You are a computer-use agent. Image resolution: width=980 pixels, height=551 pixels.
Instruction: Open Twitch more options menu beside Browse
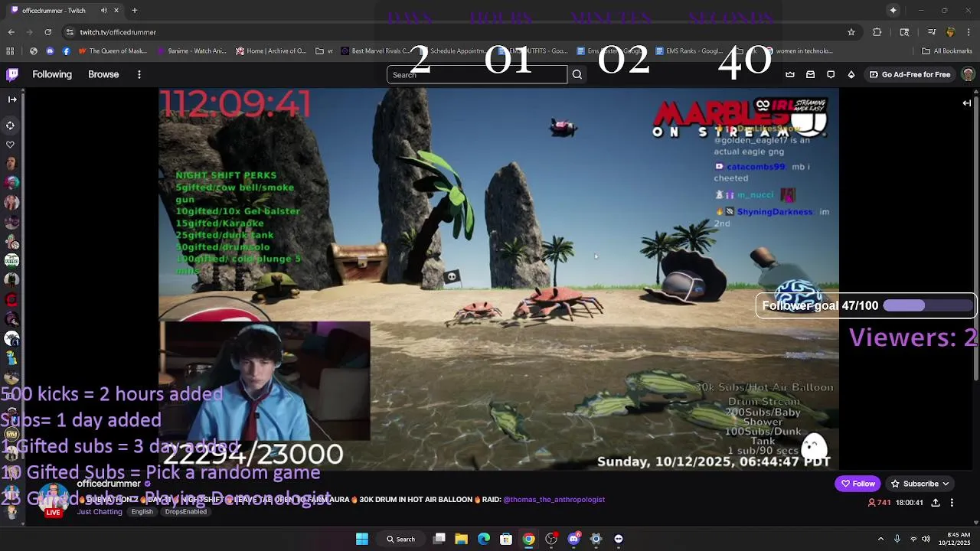(139, 74)
